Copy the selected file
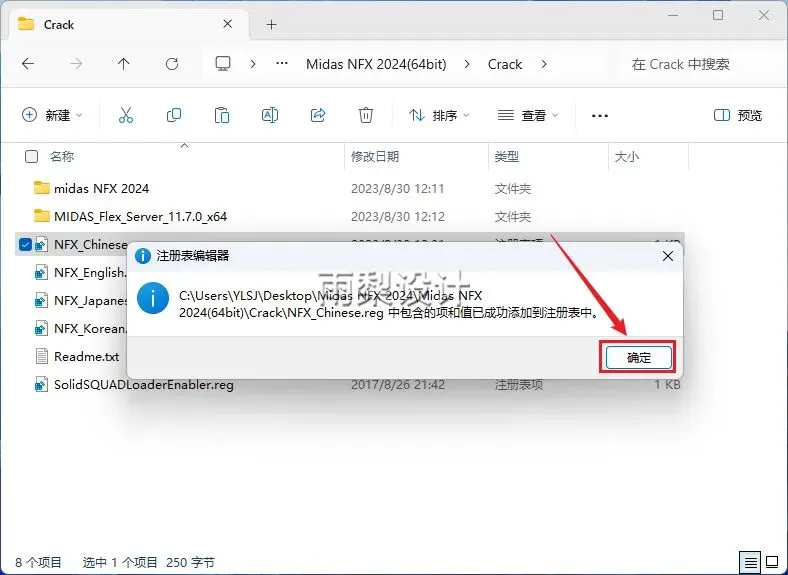Image resolution: width=788 pixels, height=575 pixels. pos(174,116)
